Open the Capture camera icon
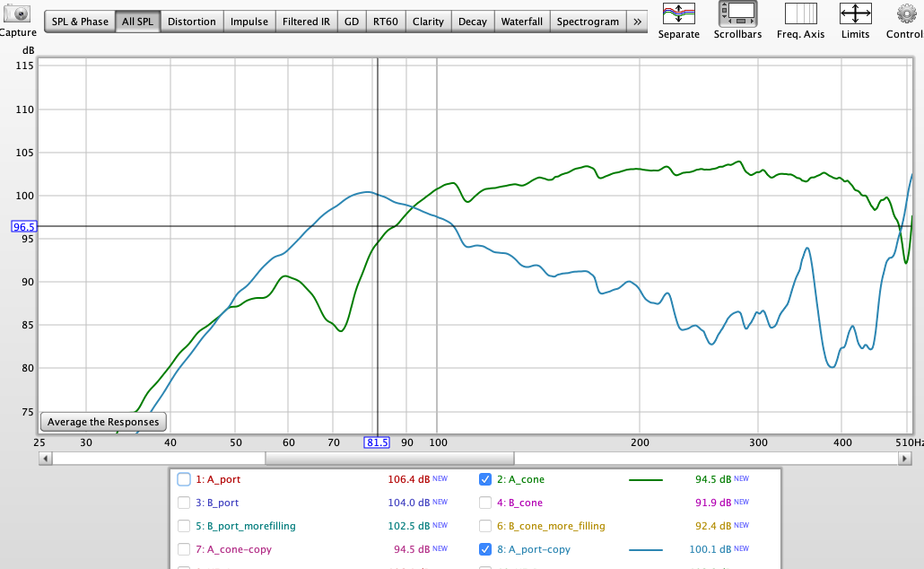Viewport: 924px width, 569px height. tap(16, 13)
